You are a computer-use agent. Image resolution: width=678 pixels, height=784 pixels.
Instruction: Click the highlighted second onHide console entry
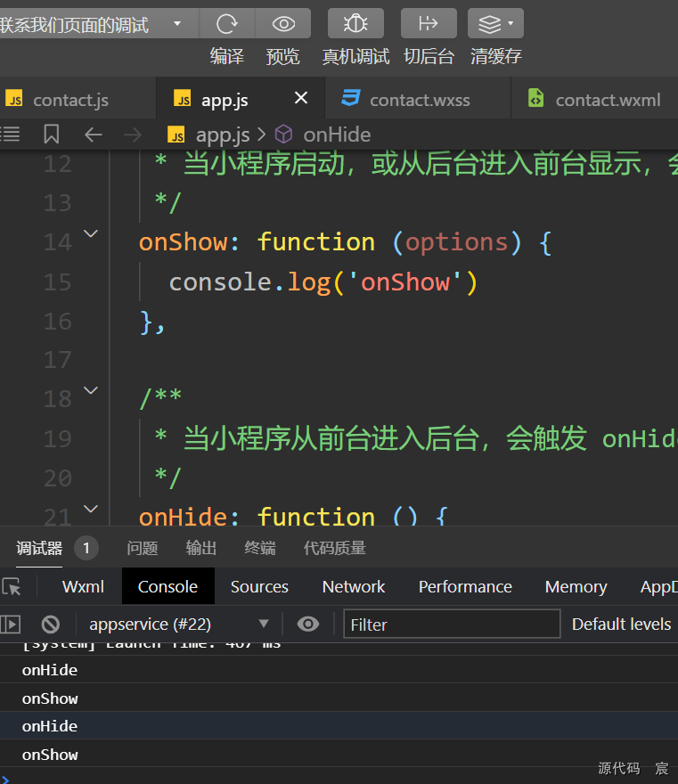[x=339, y=726]
